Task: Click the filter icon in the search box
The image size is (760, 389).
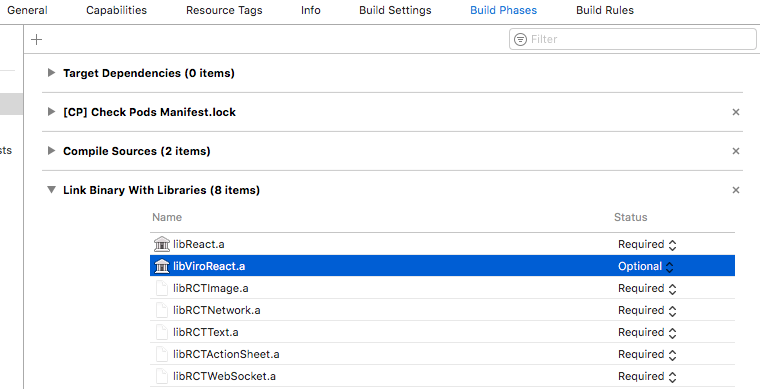Action: point(520,39)
